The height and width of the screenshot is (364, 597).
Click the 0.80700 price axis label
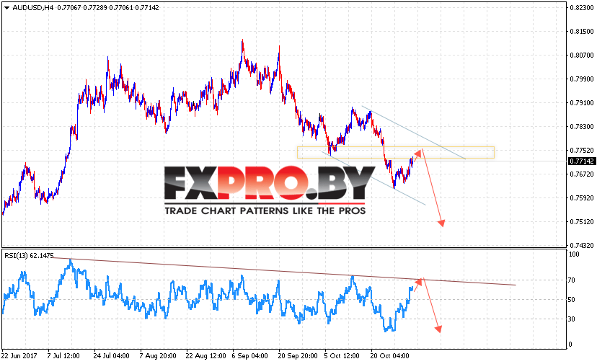click(x=581, y=56)
